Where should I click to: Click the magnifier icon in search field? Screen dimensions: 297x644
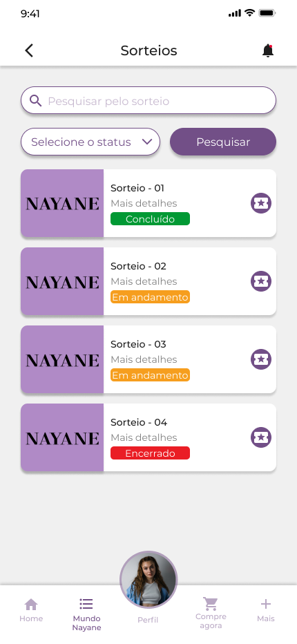36,101
